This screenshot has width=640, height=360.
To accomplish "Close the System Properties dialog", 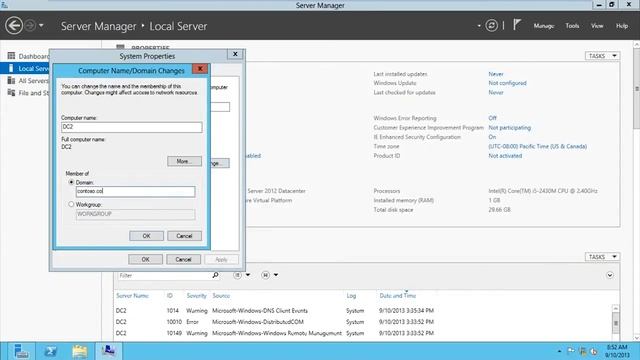I will (x=235, y=54).
